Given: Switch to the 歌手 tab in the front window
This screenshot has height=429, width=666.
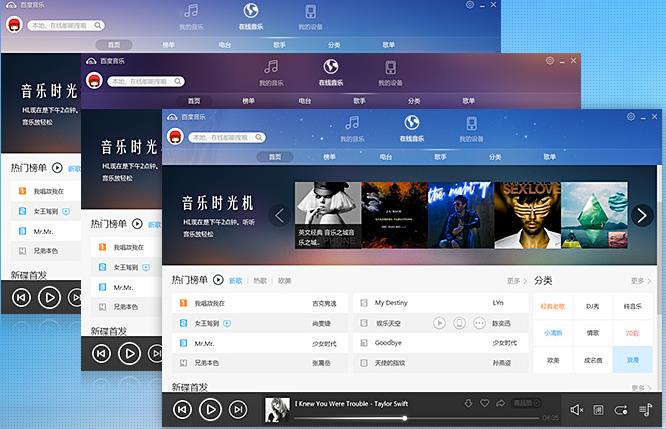Looking at the screenshot, I should click(440, 157).
